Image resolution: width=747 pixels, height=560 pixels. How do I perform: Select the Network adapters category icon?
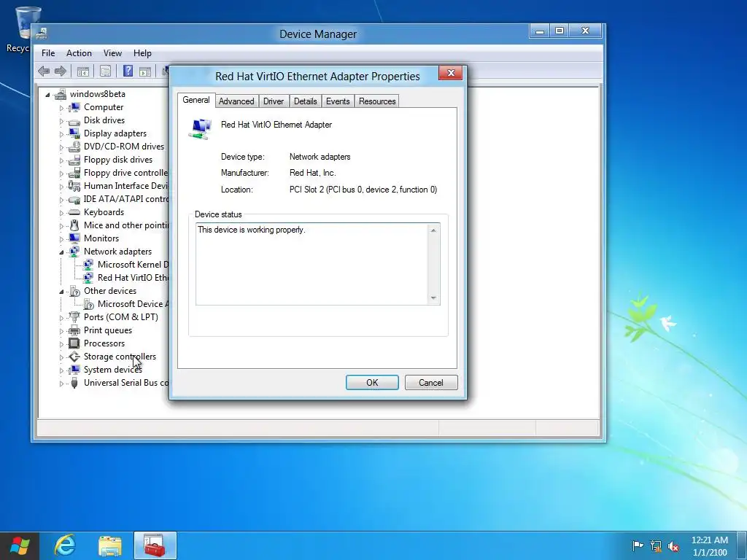[74, 252]
